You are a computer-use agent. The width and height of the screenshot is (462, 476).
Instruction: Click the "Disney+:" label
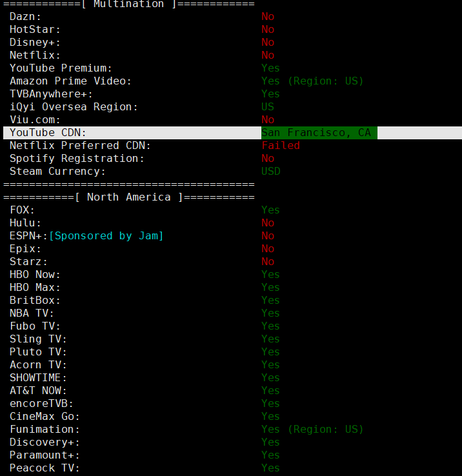[35, 42]
